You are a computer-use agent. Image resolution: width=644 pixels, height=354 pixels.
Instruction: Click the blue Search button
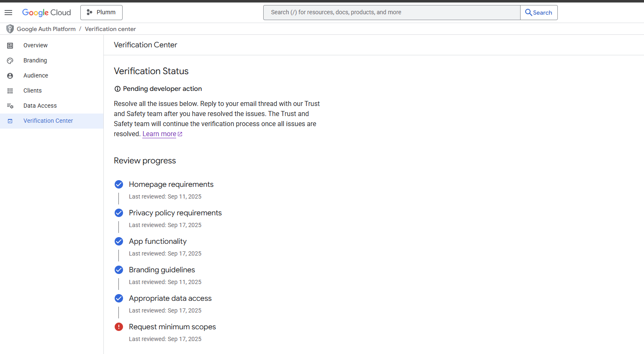point(539,13)
